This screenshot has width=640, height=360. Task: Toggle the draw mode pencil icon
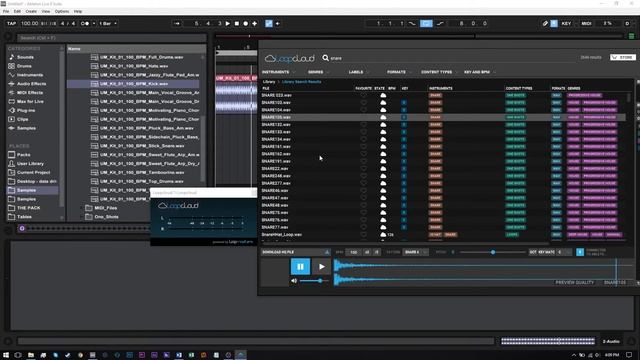click(x=545, y=24)
